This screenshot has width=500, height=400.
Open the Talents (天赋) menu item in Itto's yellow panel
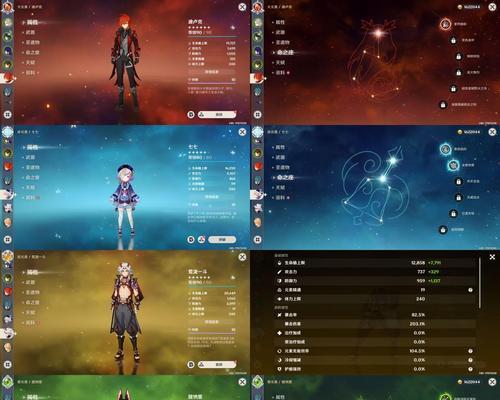(x=30, y=312)
